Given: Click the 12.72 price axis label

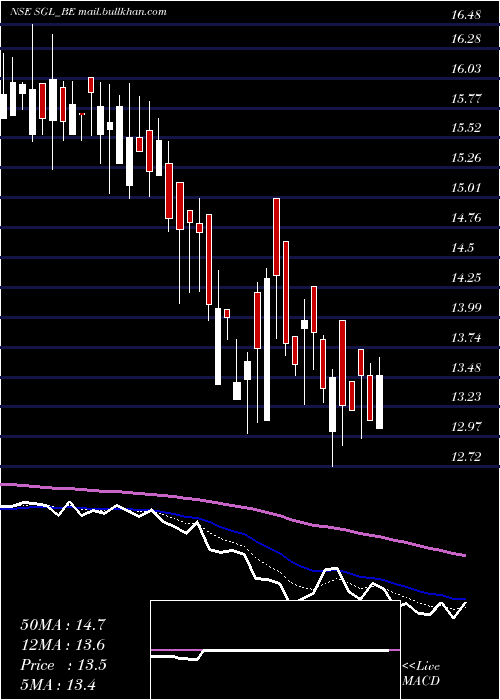Looking at the screenshot, I should pyautogui.click(x=466, y=457).
